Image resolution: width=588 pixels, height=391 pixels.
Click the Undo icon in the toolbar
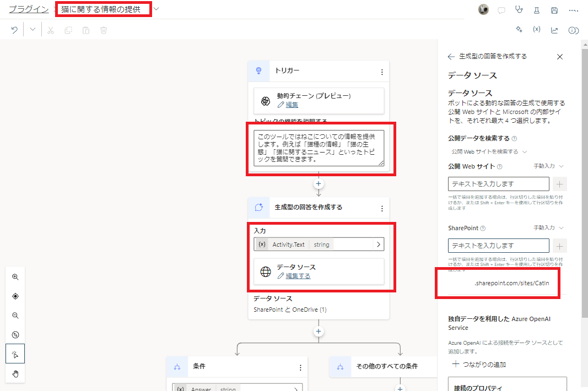[x=14, y=30]
